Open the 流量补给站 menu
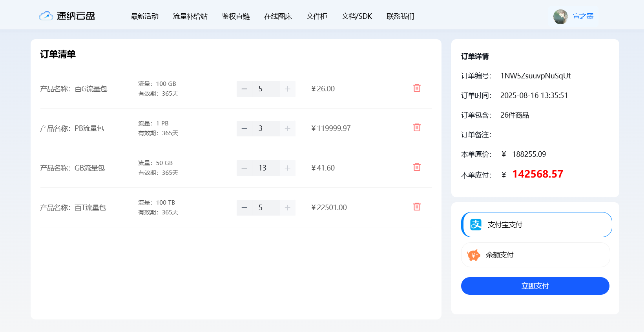Viewport: 644px width, 332px height. coord(190,16)
